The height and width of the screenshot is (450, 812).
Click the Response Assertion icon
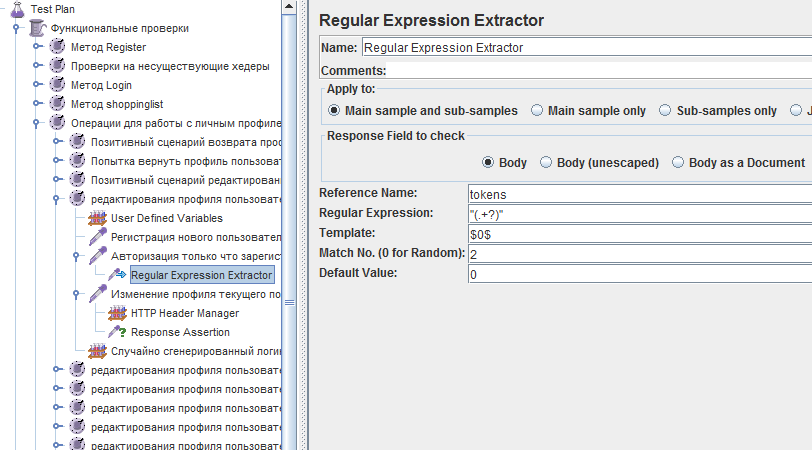117,332
